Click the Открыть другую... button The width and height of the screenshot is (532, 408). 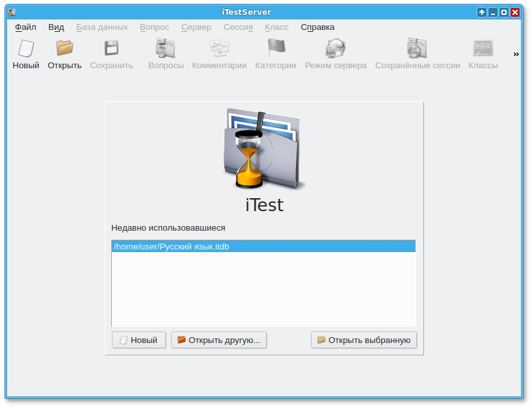pos(219,340)
